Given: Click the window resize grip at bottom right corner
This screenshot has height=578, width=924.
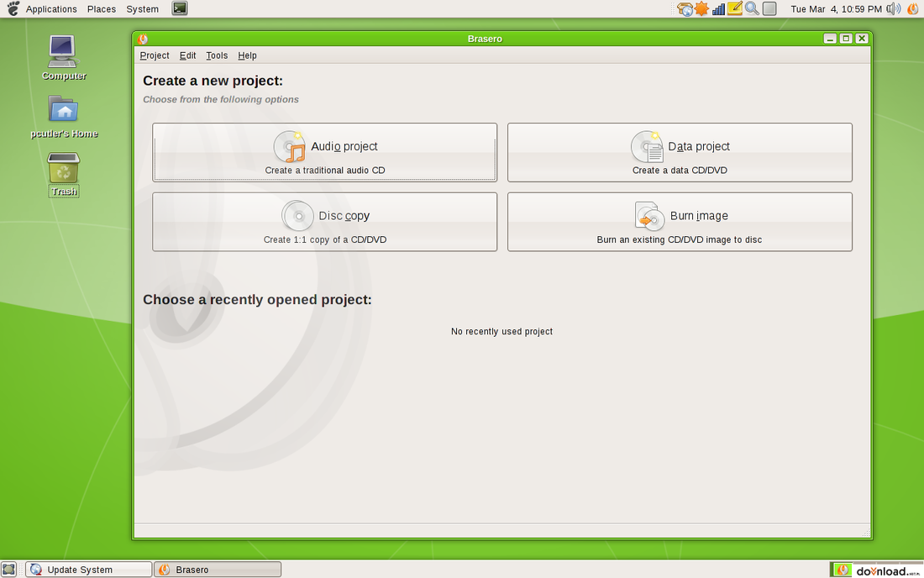Looking at the screenshot, I should coord(866,533).
